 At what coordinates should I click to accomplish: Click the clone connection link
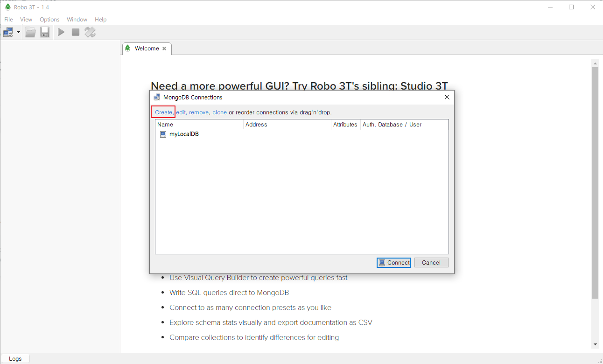coord(219,112)
